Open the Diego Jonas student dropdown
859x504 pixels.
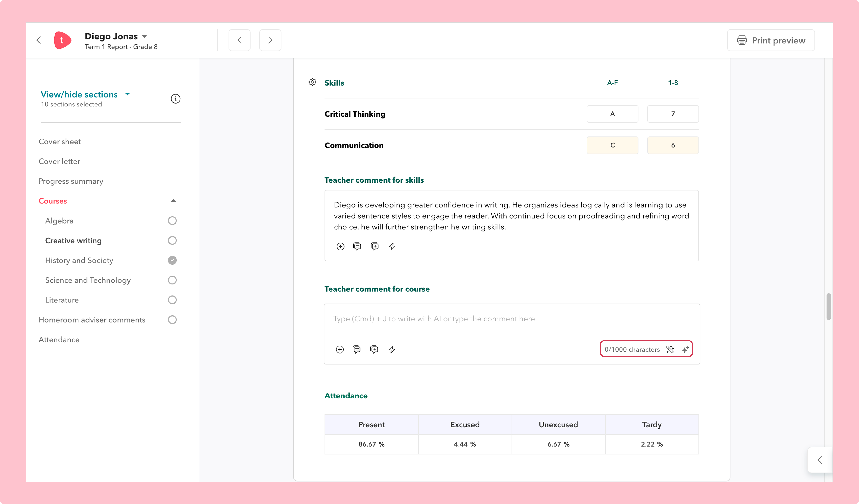pyautogui.click(x=144, y=36)
